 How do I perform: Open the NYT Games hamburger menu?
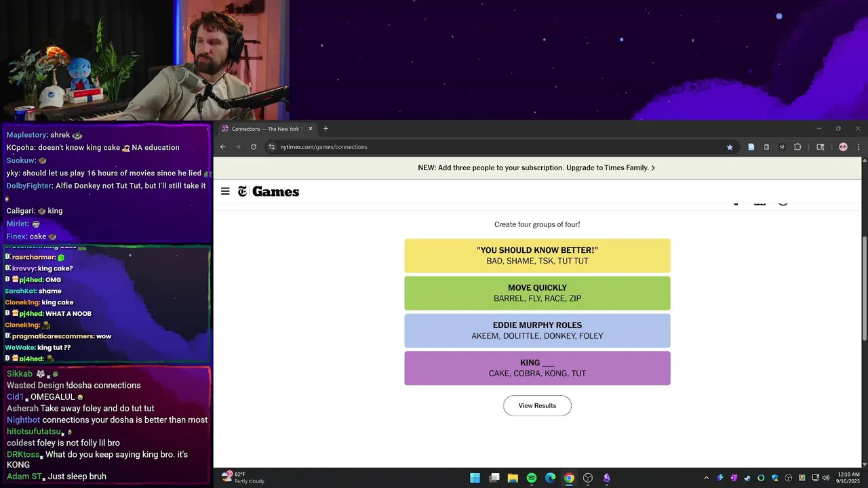click(x=225, y=192)
